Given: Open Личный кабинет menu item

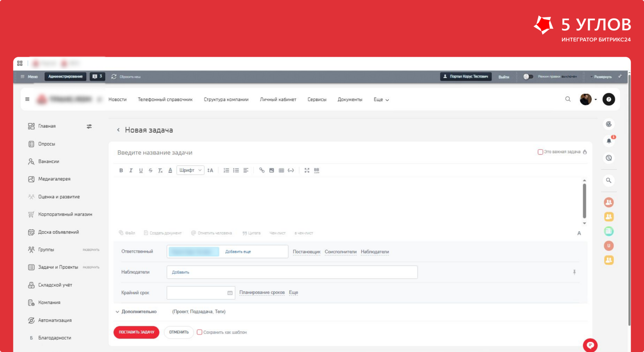Looking at the screenshot, I should (278, 100).
